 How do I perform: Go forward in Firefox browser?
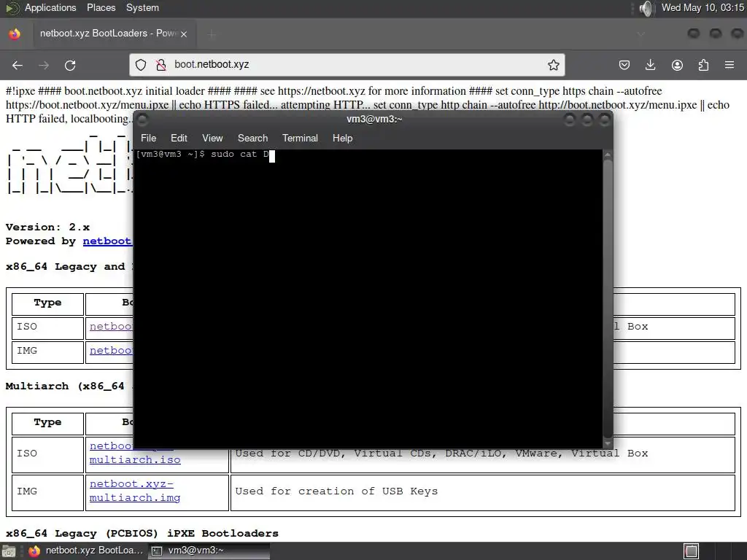tap(44, 65)
